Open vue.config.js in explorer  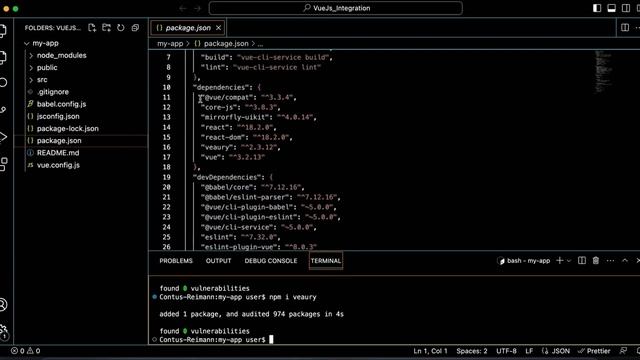click(58, 165)
